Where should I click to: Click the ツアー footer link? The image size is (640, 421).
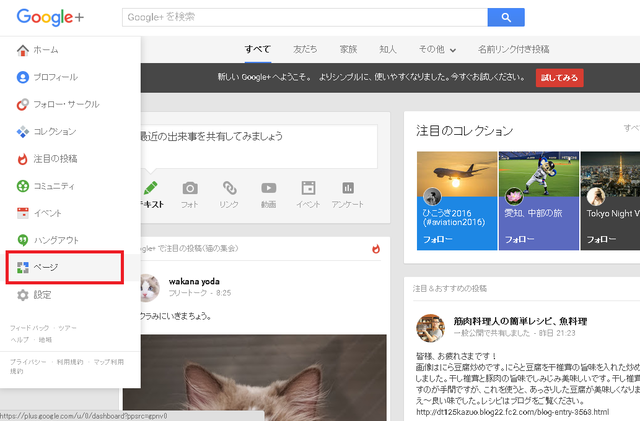click(x=67, y=328)
